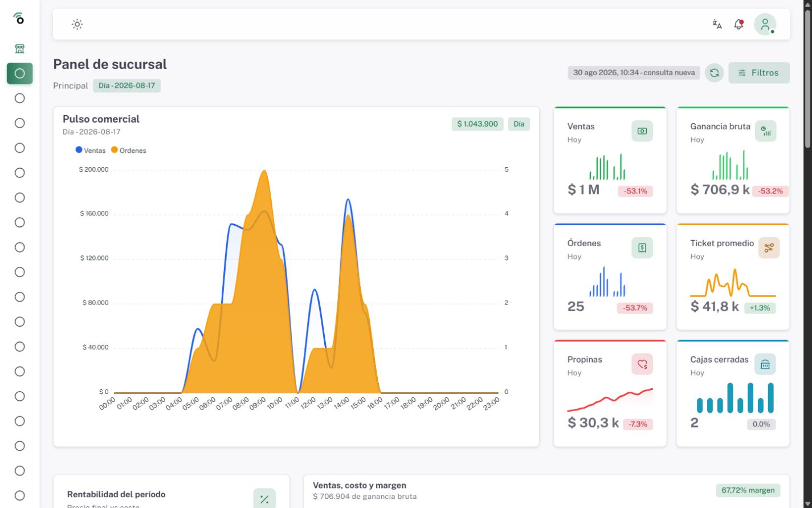Click the -53.1% change on Ventas card
Viewport: 812px width, 508px height.
[x=635, y=191]
